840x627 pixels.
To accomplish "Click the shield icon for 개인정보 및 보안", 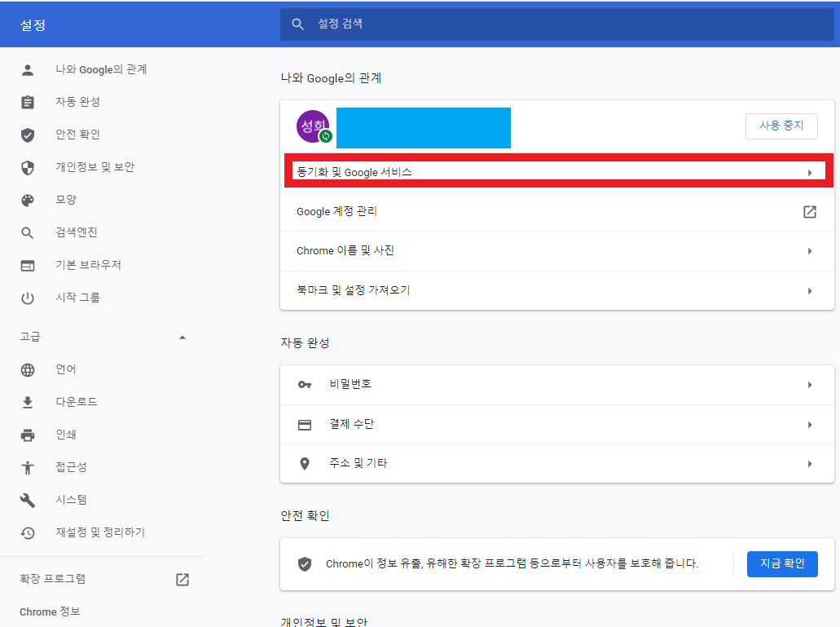I will 28,168.
